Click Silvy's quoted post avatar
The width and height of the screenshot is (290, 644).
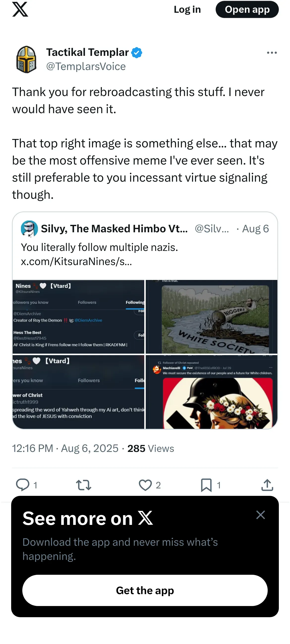(x=29, y=229)
